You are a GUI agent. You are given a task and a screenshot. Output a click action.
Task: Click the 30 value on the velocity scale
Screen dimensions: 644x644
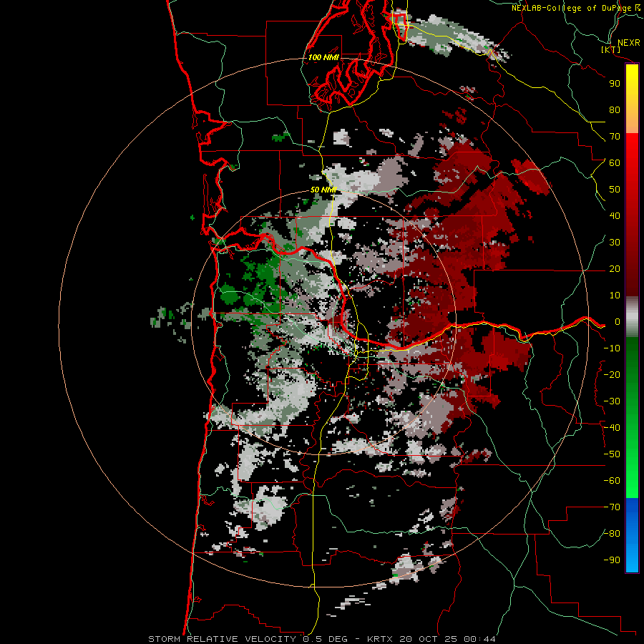point(615,243)
